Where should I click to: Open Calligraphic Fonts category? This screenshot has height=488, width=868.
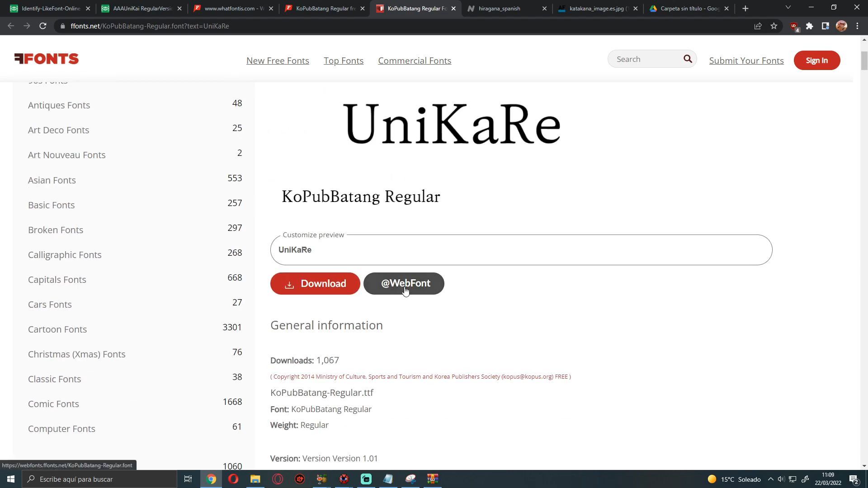click(65, 255)
